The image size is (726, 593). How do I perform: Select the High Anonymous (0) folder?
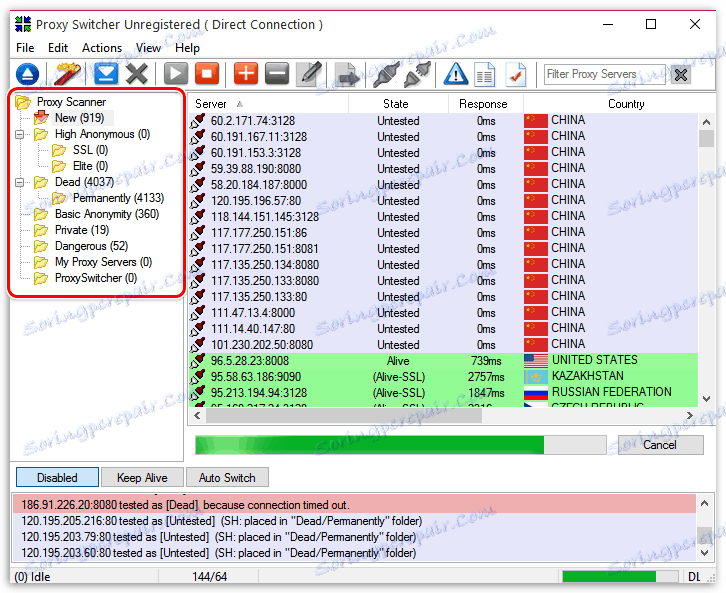(x=102, y=134)
